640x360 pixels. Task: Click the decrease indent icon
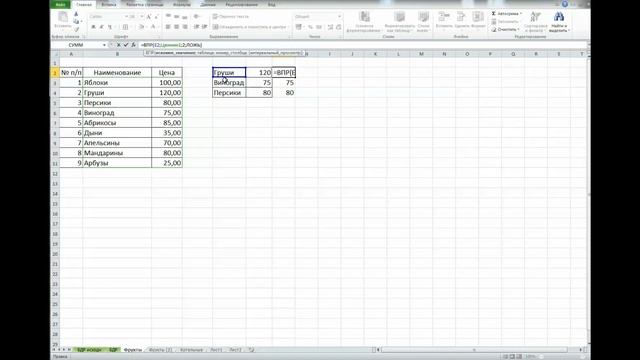(x=196, y=27)
